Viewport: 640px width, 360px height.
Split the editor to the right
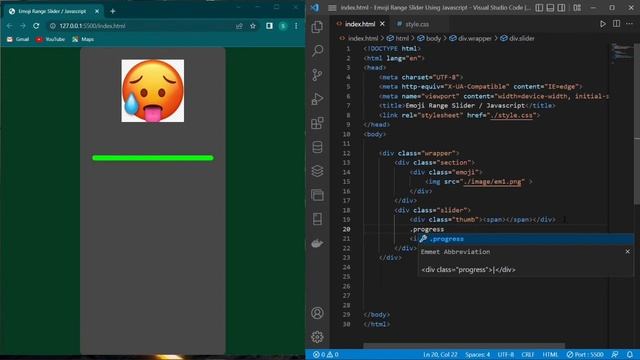pyautogui.click(x=616, y=24)
